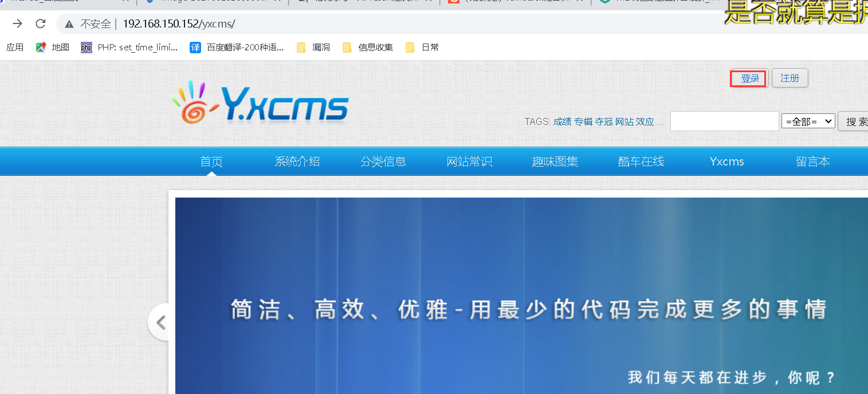Image resolution: width=868 pixels, height=394 pixels.
Task: Open the 信息收集 bookmarks folder
Action: click(x=367, y=47)
